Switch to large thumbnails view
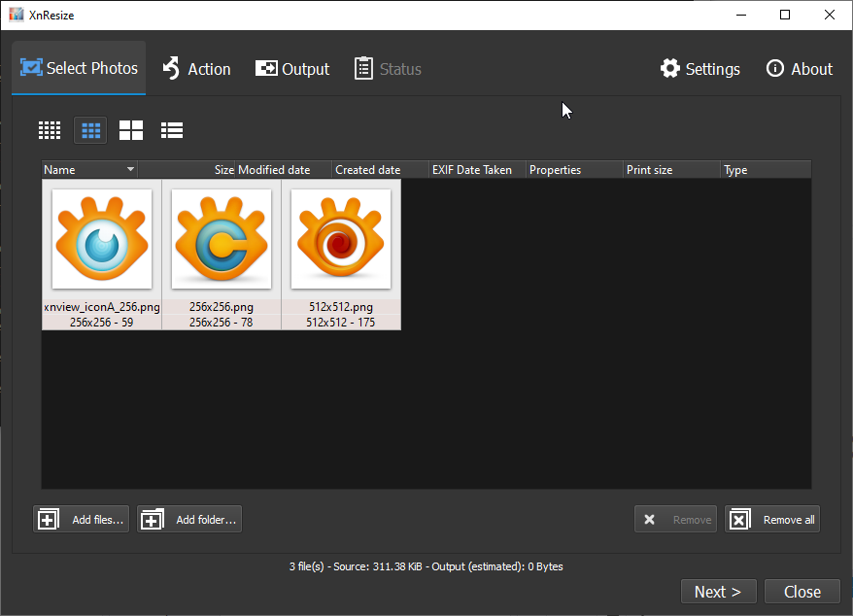Image resolution: width=853 pixels, height=616 pixels. click(131, 129)
